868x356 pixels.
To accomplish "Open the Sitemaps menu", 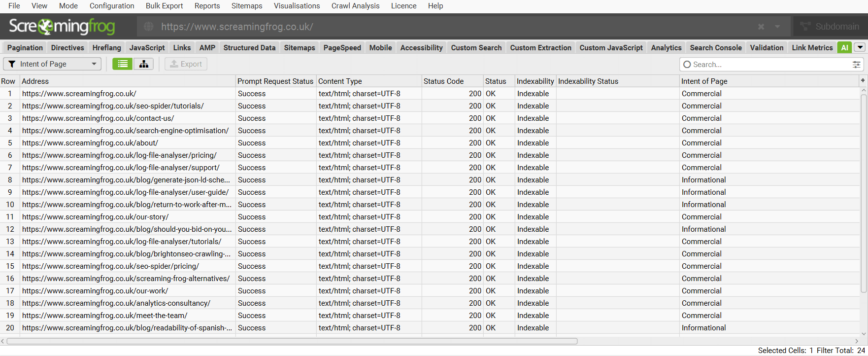I will click(247, 6).
